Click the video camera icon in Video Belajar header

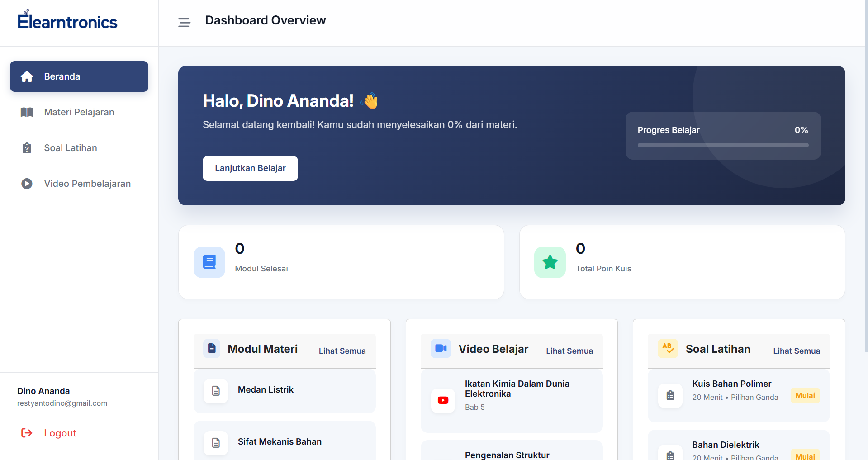point(441,348)
